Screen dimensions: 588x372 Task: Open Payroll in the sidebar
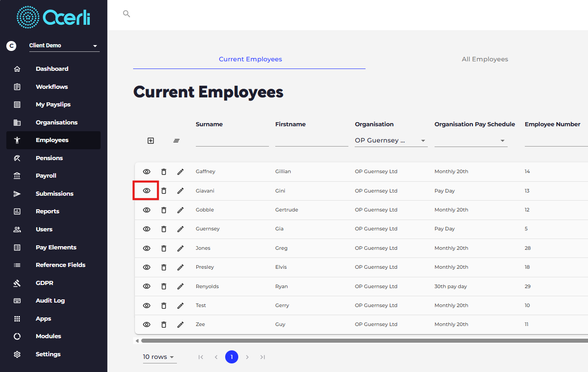pyautogui.click(x=53, y=176)
